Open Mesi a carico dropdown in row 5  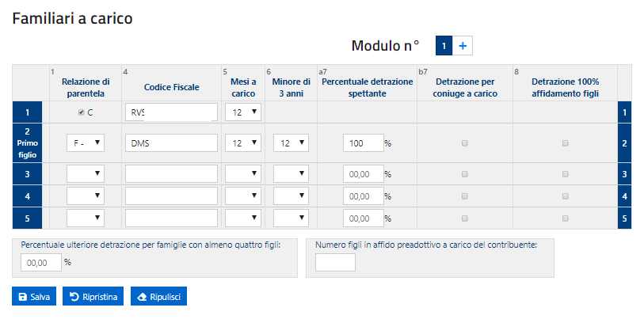243,218
